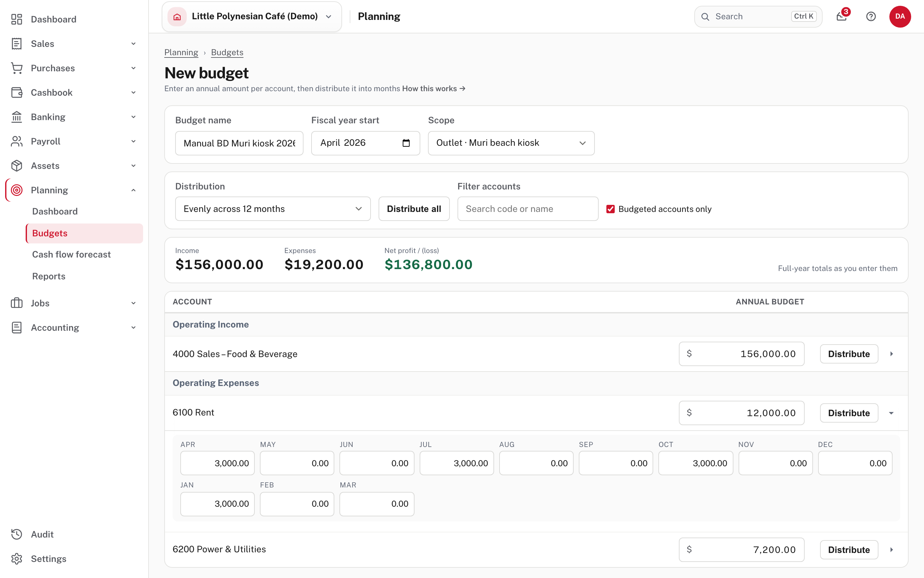Viewport: 924px width, 578px height.
Task: Click the Jobs briefcase icon
Action: coord(16,303)
